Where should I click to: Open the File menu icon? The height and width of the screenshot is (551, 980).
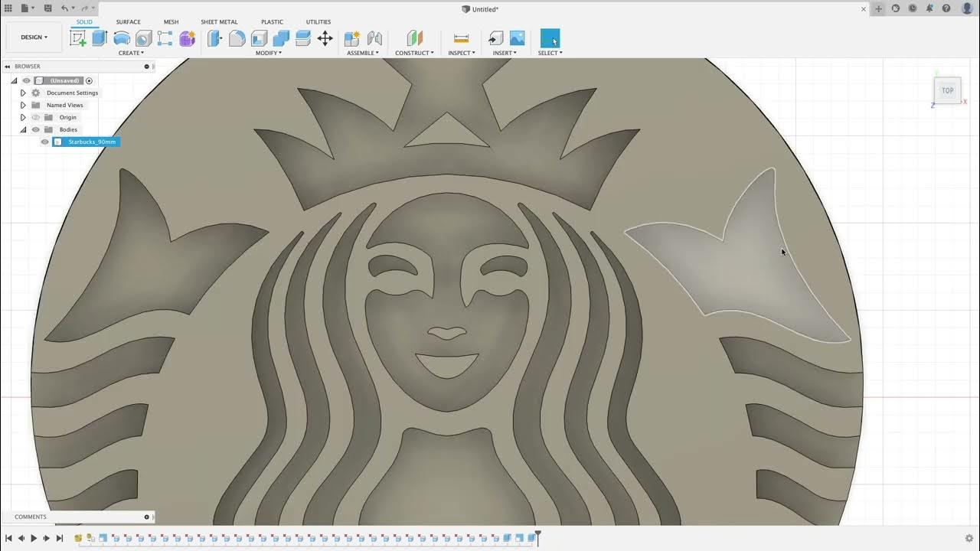coord(25,8)
